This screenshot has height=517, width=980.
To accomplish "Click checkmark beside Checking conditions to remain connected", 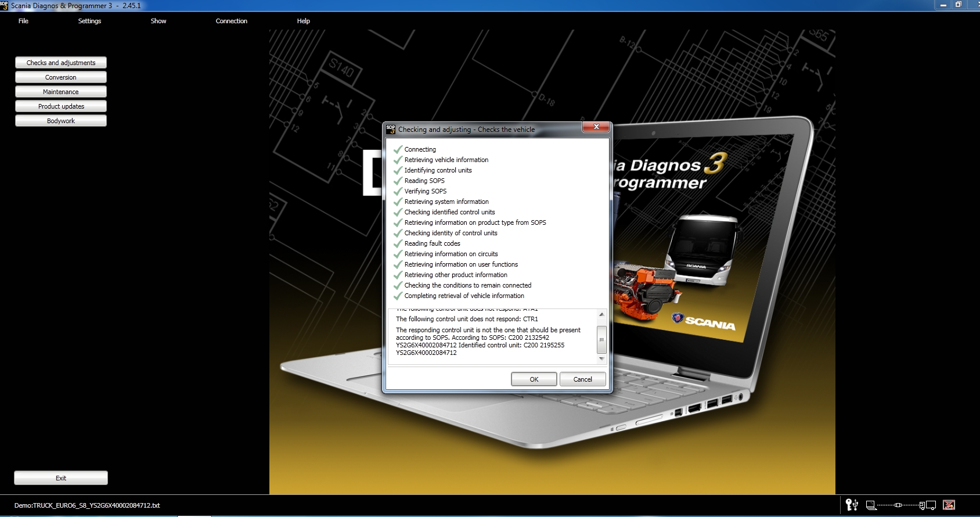I will (x=398, y=285).
